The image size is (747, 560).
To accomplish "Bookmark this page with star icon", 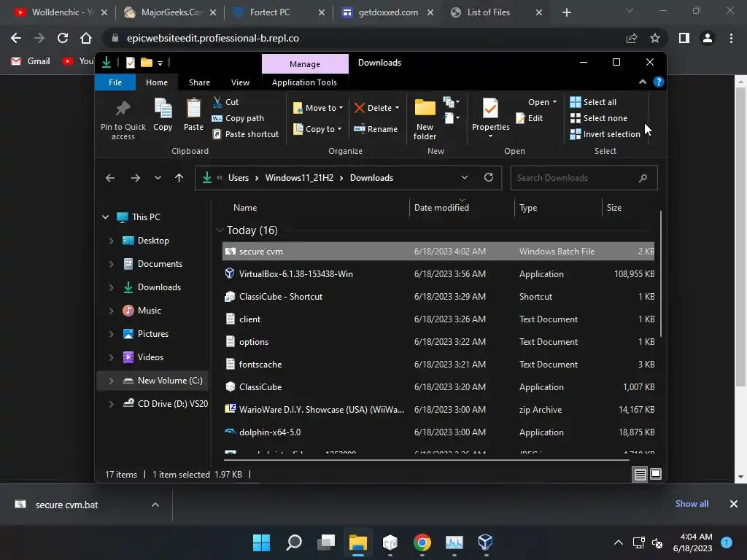I will 655,38.
